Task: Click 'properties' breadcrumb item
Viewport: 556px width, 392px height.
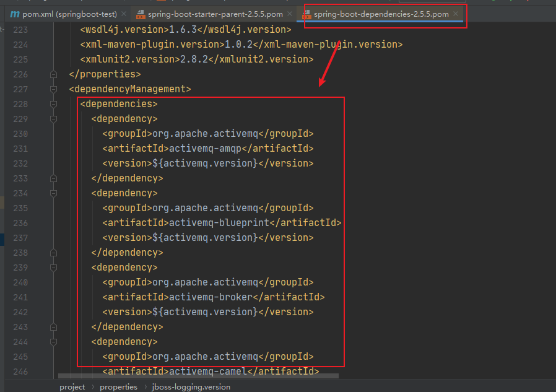Action: 118,387
